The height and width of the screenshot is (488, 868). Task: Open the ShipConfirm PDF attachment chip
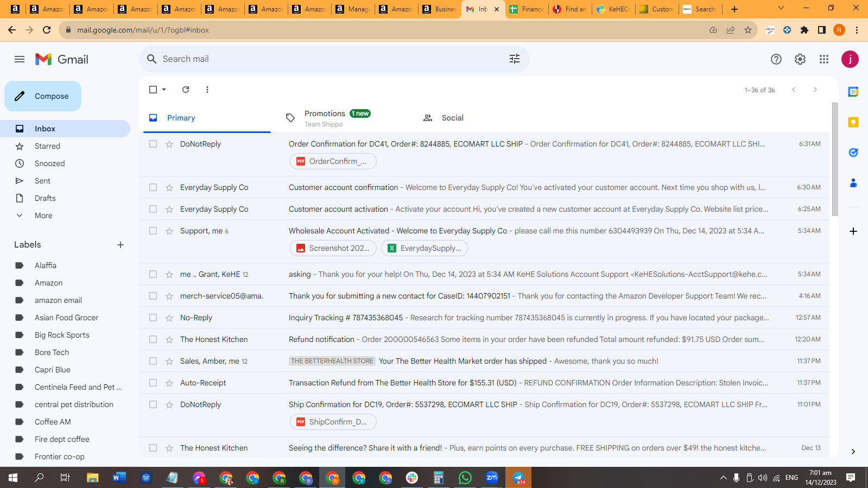coord(333,422)
